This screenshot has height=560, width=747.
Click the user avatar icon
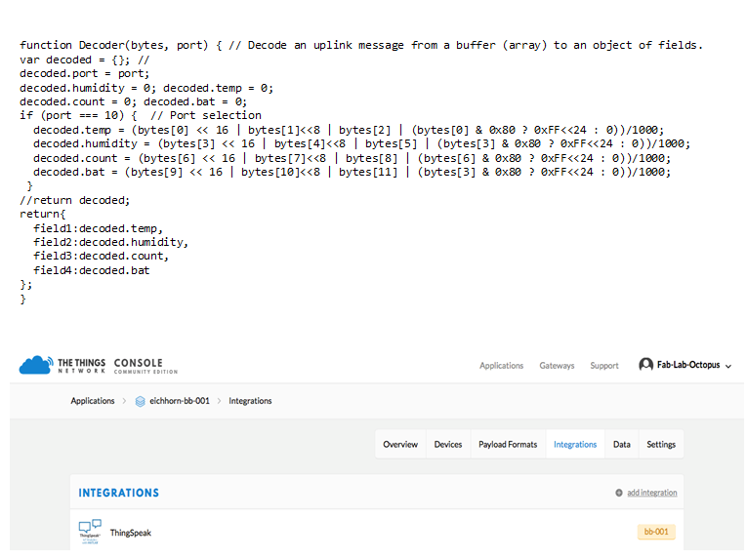pos(645,365)
